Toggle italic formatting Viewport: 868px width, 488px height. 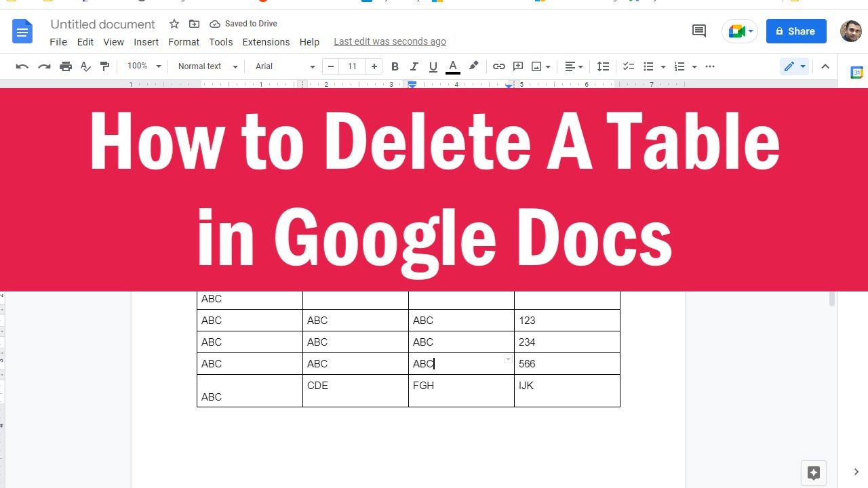[x=414, y=66]
